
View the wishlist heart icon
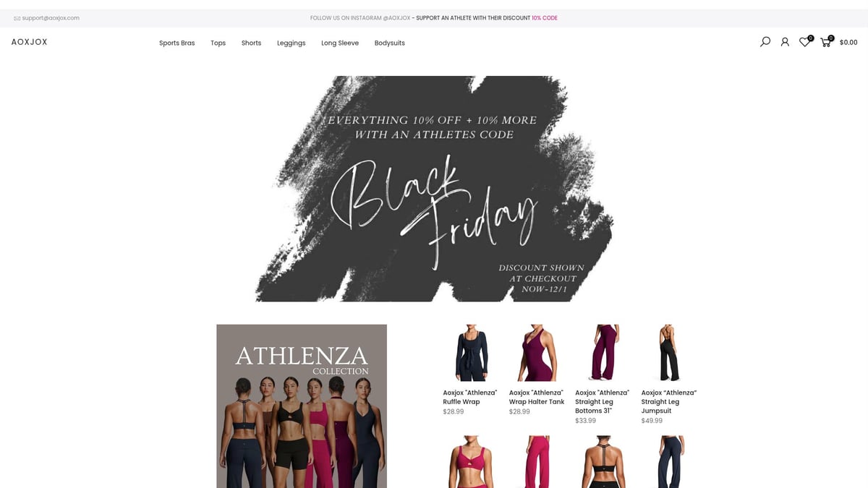click(x=804, y=42)
